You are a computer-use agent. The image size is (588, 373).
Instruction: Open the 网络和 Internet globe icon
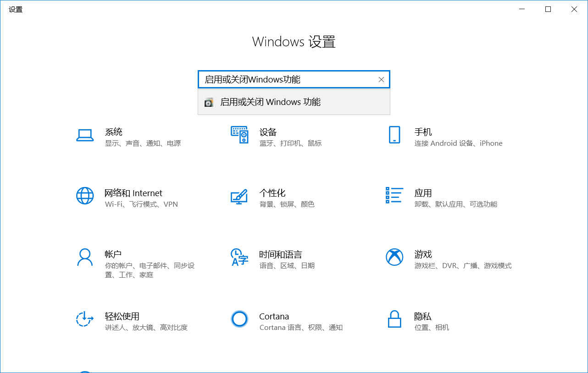[x=85, y=196]
